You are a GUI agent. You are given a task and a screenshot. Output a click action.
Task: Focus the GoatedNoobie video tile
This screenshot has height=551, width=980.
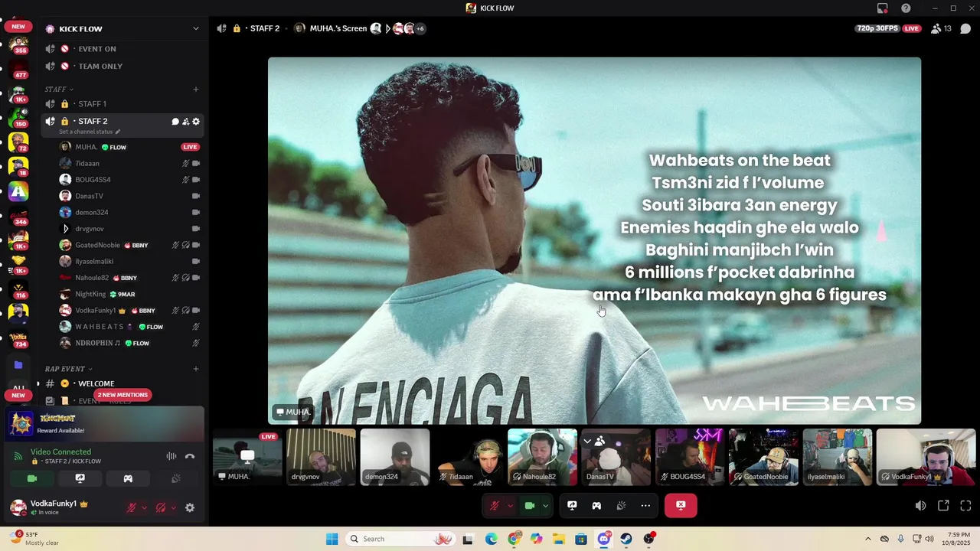tap(763, 457)
